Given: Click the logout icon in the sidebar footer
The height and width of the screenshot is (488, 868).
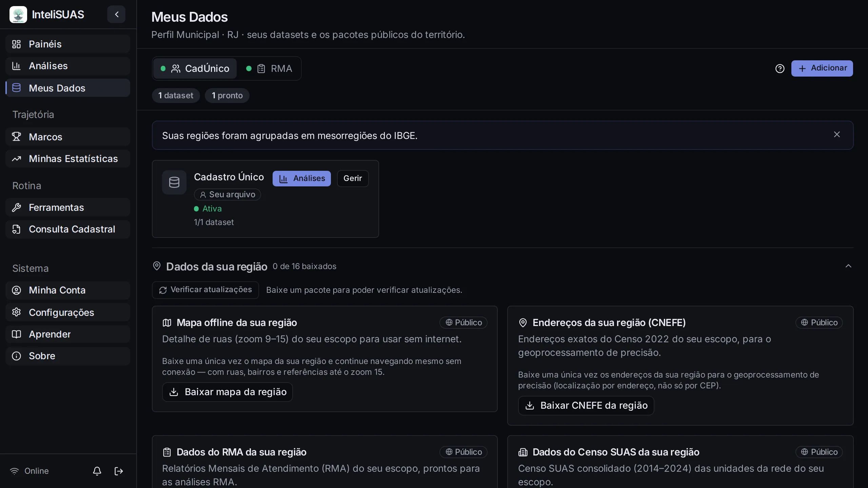Looking at the screenshot, I should (x=119, y=471).
